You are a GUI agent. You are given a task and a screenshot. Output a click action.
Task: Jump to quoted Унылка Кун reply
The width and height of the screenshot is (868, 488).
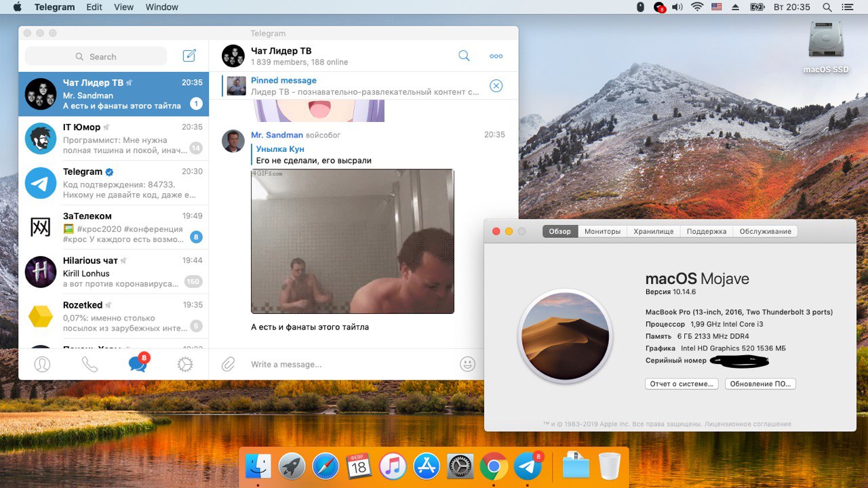coord(314,155)
